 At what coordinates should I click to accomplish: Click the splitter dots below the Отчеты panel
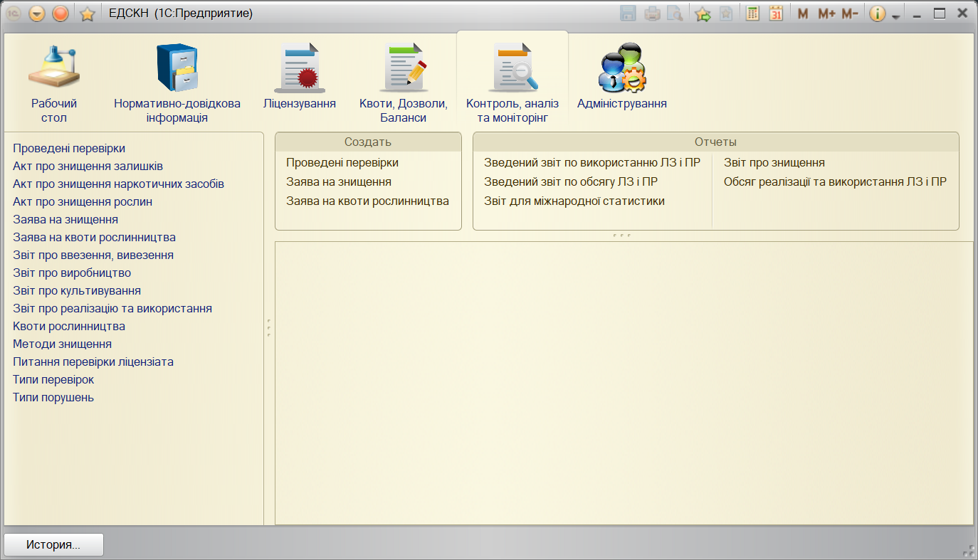click(x=621, y=235)
